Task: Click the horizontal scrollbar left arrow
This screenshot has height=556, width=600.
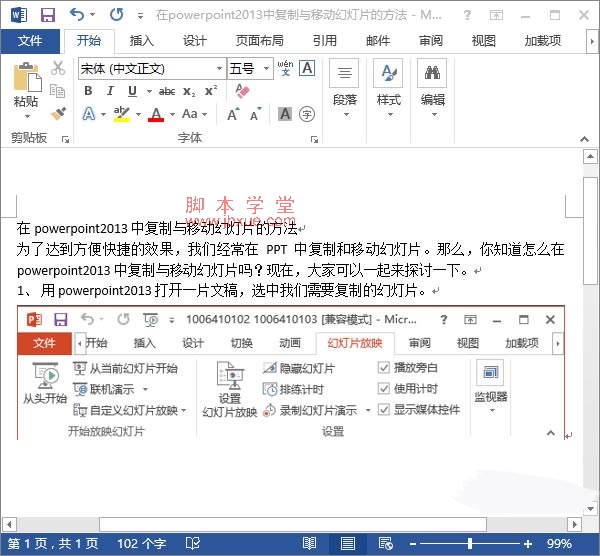Action: (9, 524)
